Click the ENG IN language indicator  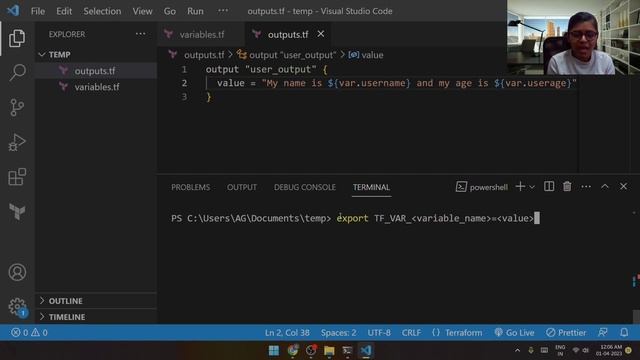[560, 351]
